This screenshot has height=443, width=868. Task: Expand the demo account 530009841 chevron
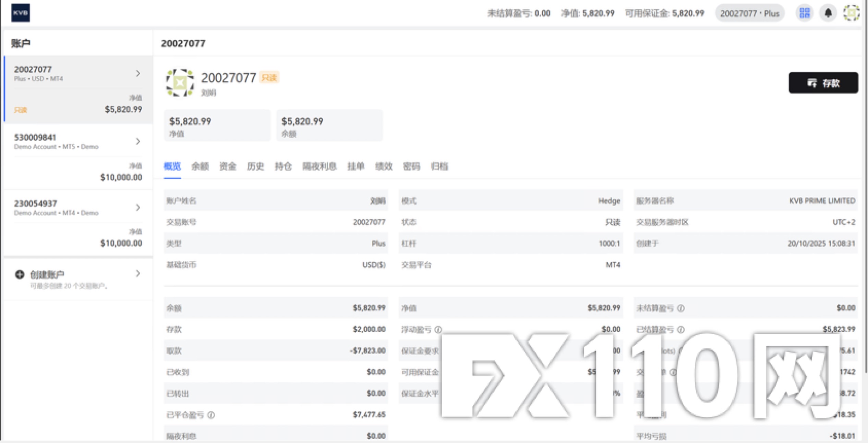[138, 141]
